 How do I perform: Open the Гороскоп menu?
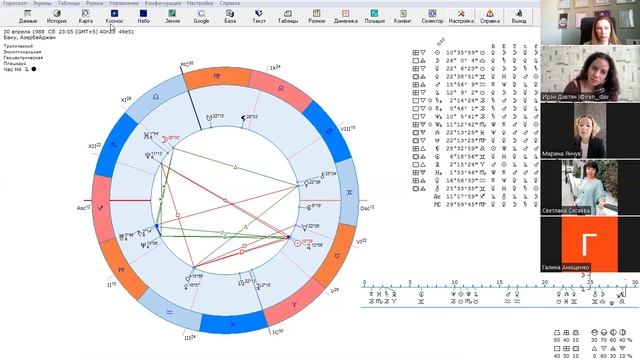click(x=15, y=3)
